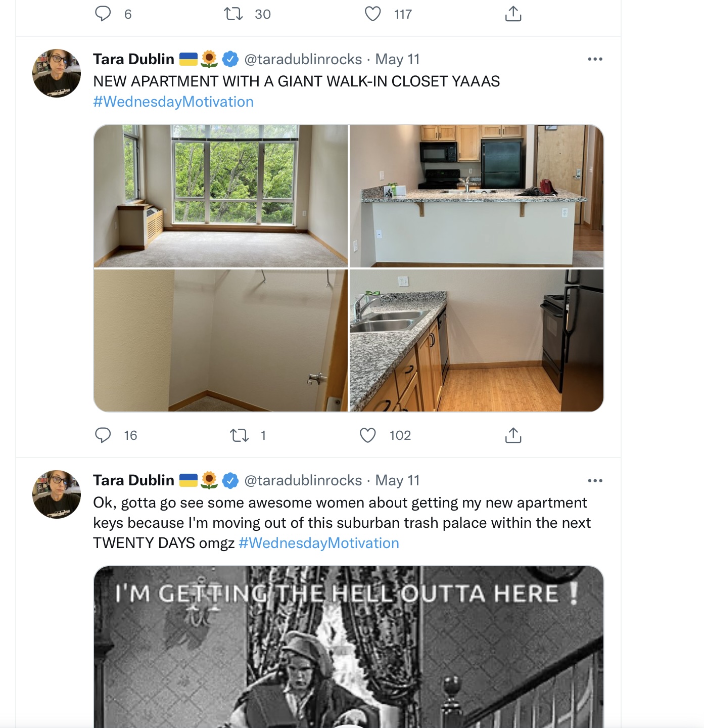Retweet the top tweet with 30 retweets

(x=233, y=14)
